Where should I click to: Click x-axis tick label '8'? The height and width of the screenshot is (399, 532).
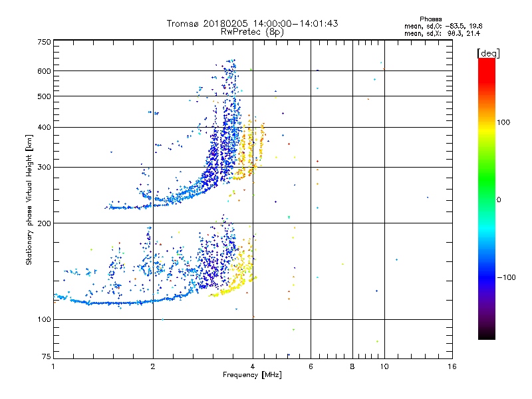click(352, 366)
